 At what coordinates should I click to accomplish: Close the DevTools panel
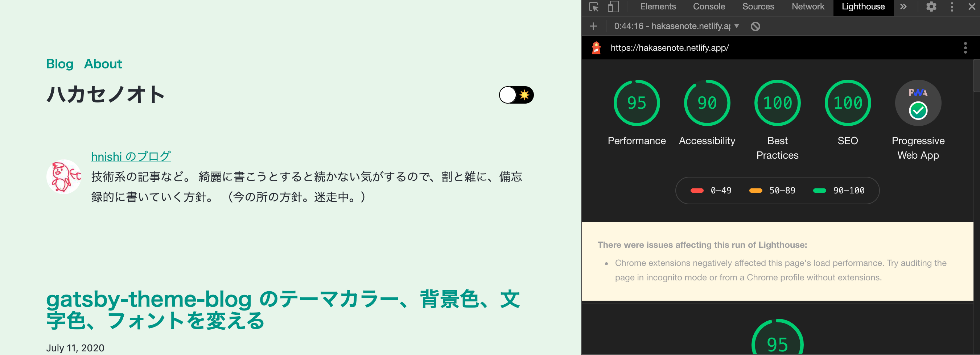click(x=972, y=7)
